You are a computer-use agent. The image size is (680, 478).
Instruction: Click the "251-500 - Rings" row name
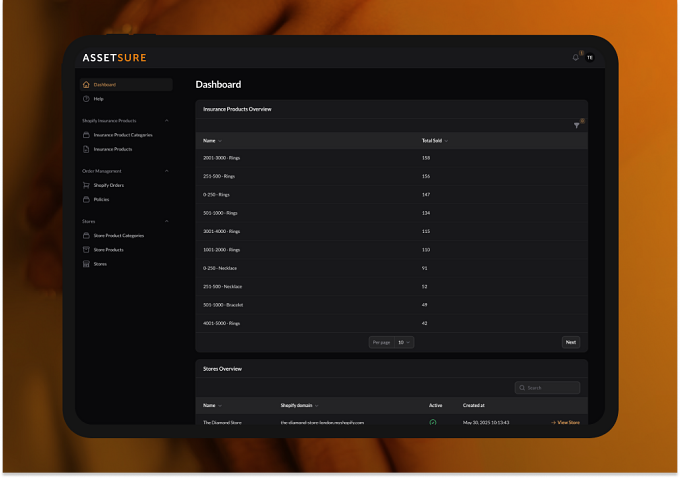219,177
